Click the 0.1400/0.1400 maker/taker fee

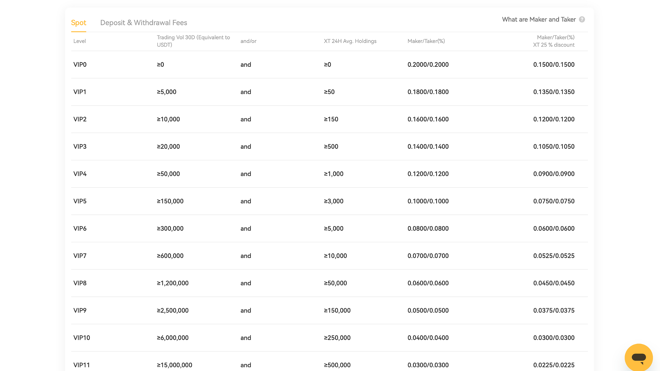pos(428,147)
